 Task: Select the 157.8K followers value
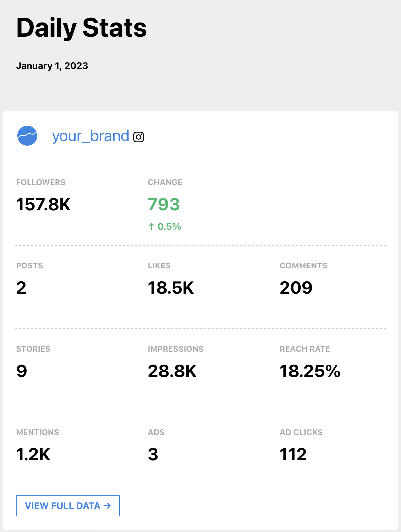pyautogui.click(x=43, y=204)
